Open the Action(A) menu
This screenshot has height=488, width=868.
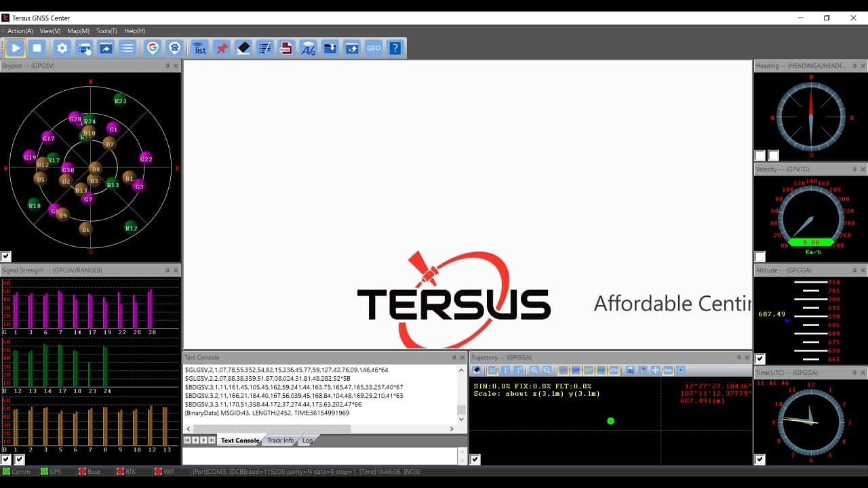pyautogui.click(x=20, y=31)
